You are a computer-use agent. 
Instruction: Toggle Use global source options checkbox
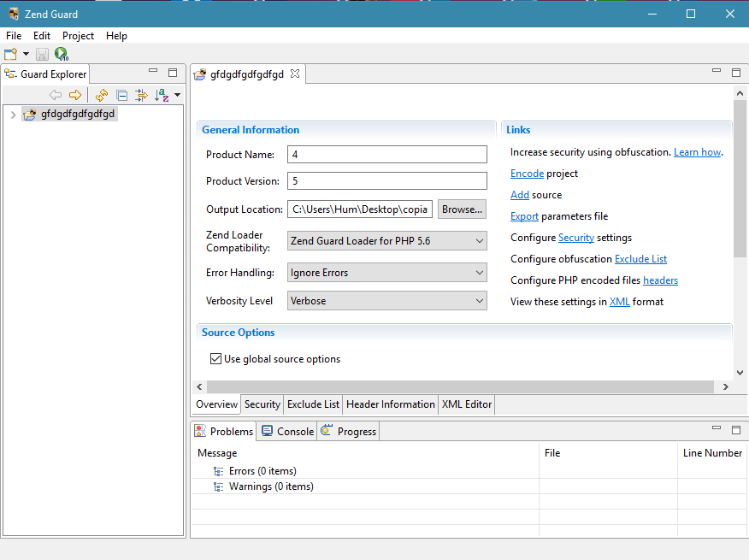click(x=216, y=359)
